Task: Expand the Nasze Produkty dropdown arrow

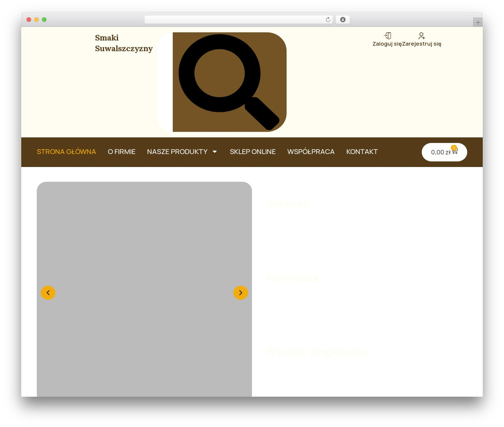Action: (215, 152)
